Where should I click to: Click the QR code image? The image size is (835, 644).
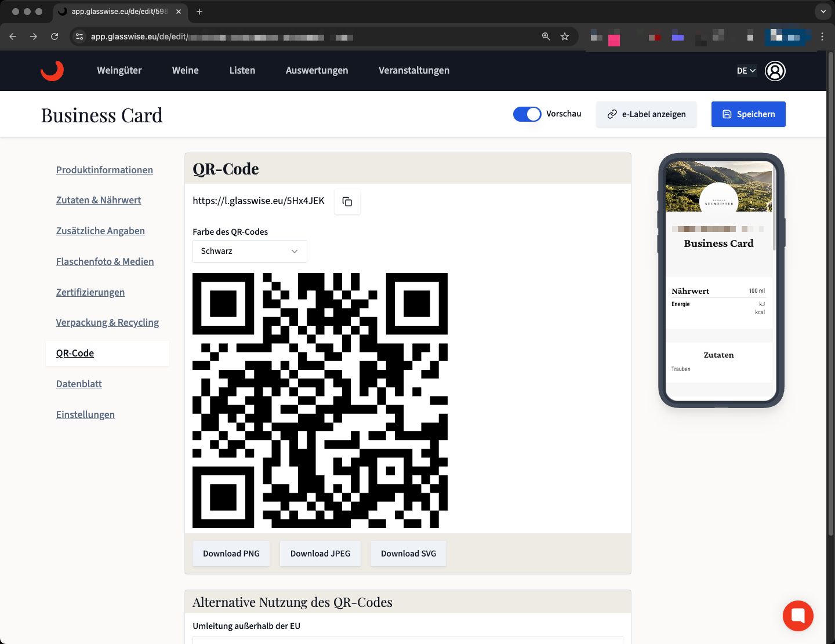click(x=320, y=401)
